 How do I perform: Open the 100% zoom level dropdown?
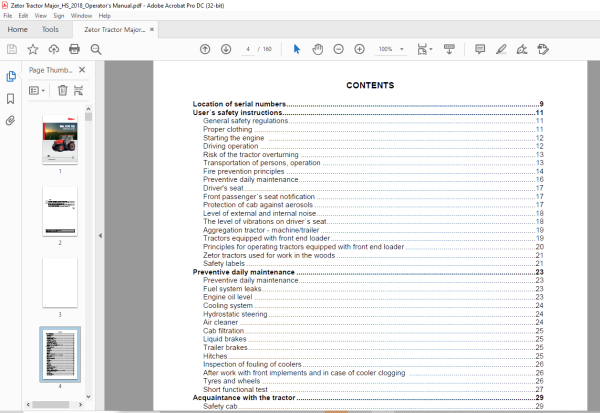[x=391, y=49]
